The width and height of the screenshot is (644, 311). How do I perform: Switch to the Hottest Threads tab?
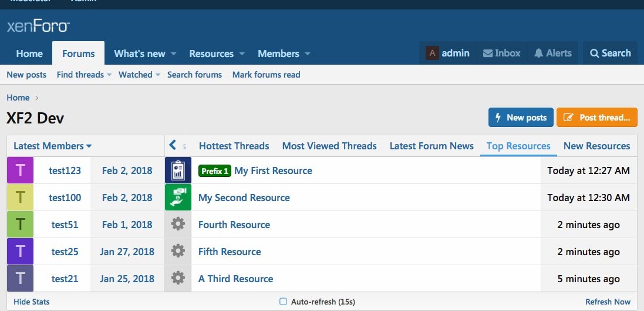click(234, 146)
